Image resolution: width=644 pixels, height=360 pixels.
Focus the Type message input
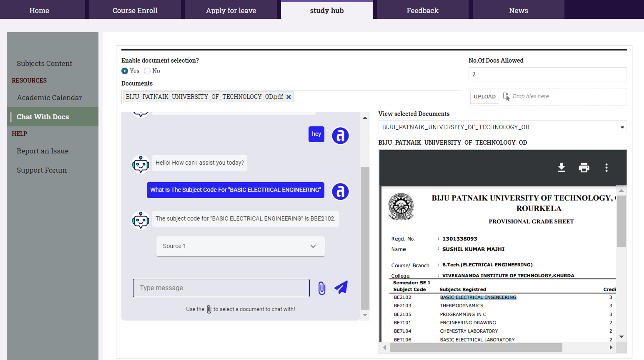click(x=221, y=288)
